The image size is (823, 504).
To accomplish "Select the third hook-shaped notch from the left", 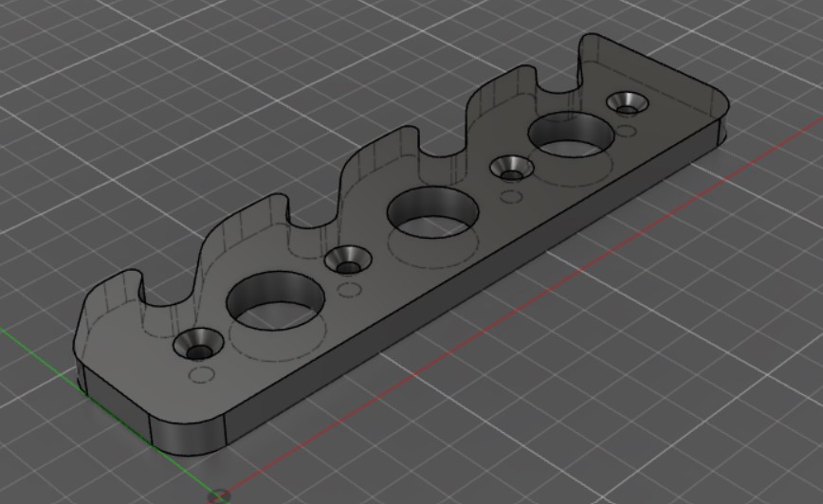I will (x=443, y=140).
